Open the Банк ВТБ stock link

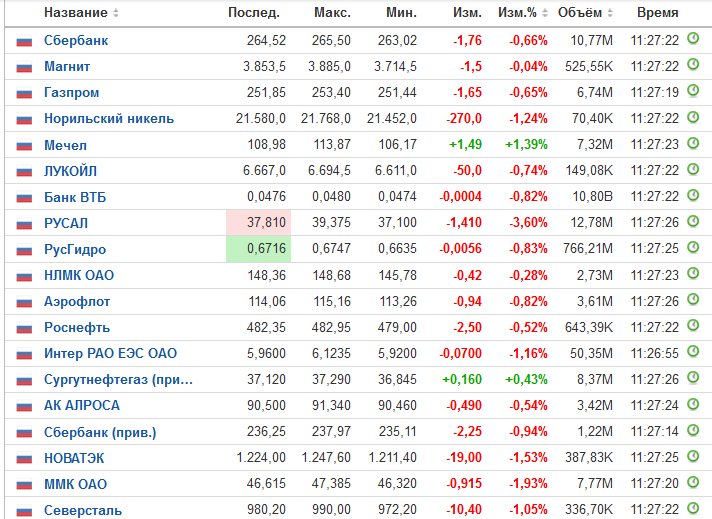pyautogui.click(x=75, y=197)
